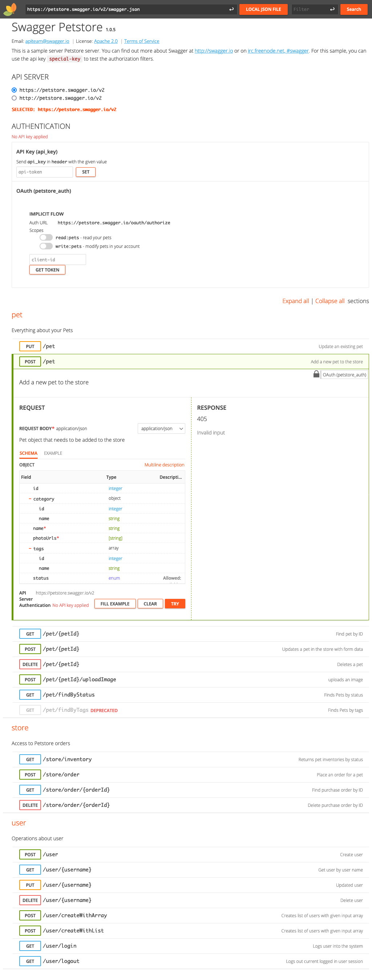Image resolution: width=372 pixels, height=980 pixels.
Task: Click the enter arrow icon in Filter box
Action: [x=332, y=9]
